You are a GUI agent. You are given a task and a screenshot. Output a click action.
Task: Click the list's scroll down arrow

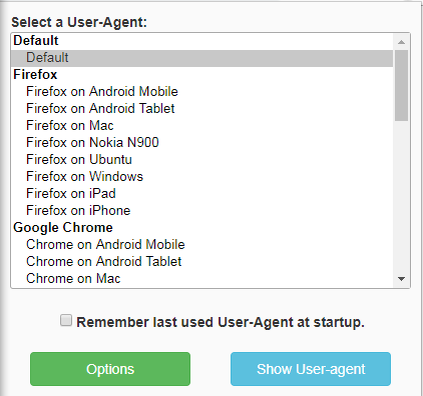[401, 279]
